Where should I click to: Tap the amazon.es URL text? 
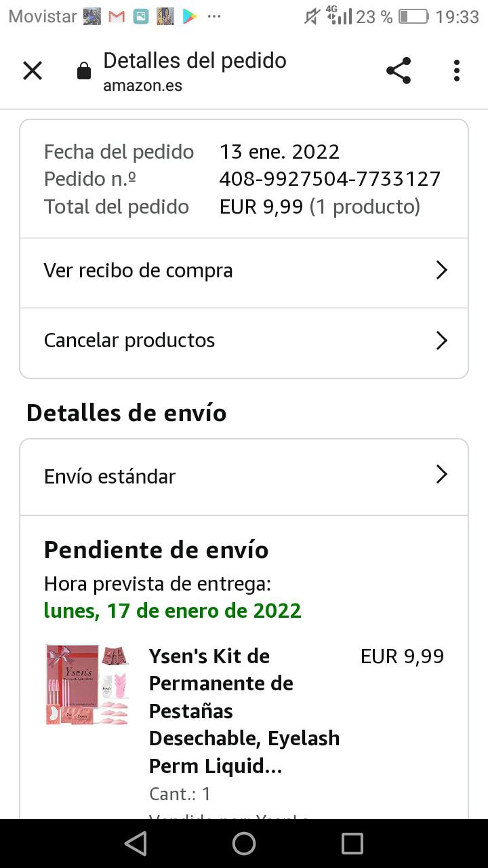(142, 86)
